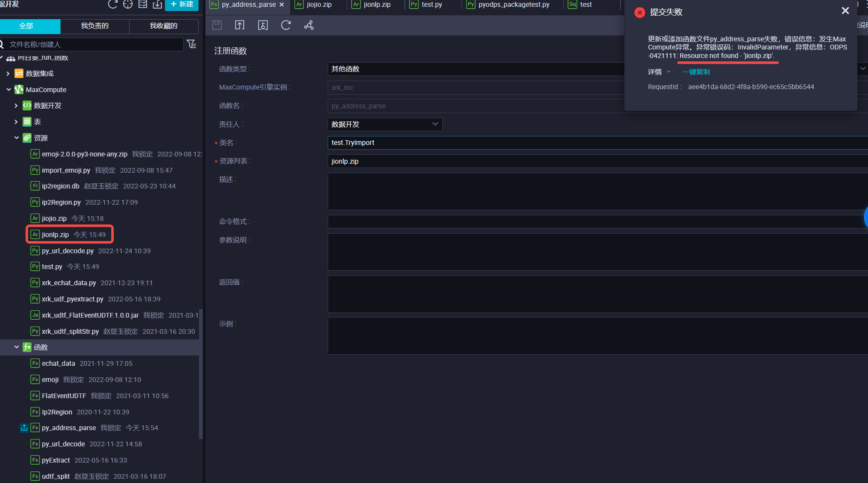
Task: Open the ip2Region.py resource
Action: pyautogui.click(x=61, y=202)
